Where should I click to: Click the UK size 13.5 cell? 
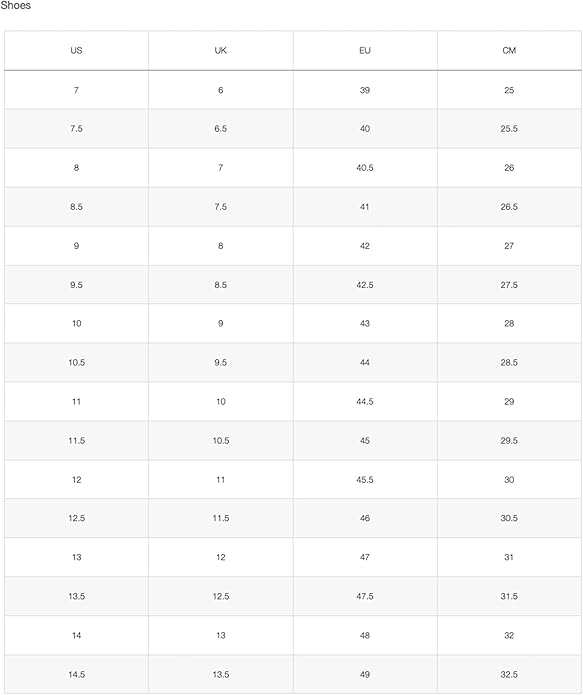pos(220,674)
